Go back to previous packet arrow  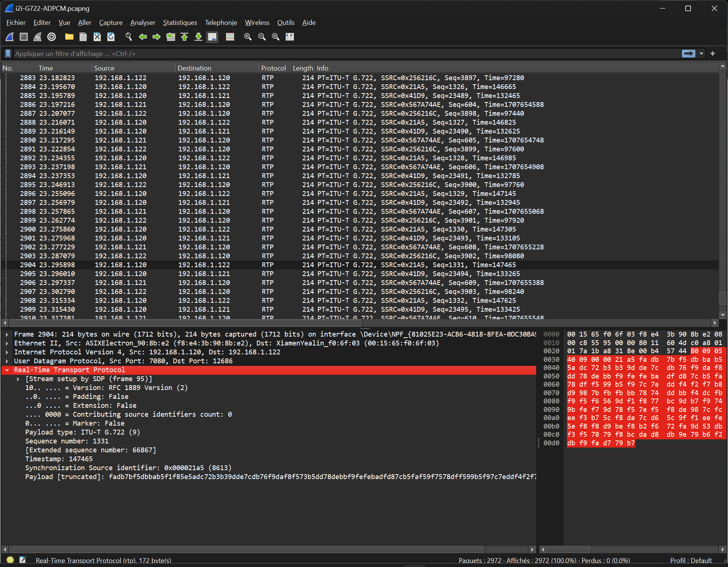[142, 37]
